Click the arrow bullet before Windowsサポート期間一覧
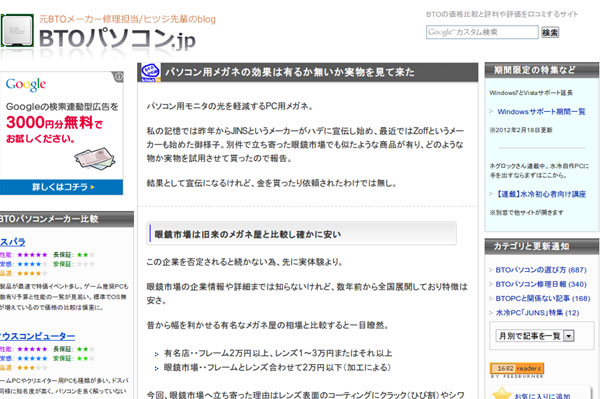This screenshot has width=600, height=399. tap(491, 111)
